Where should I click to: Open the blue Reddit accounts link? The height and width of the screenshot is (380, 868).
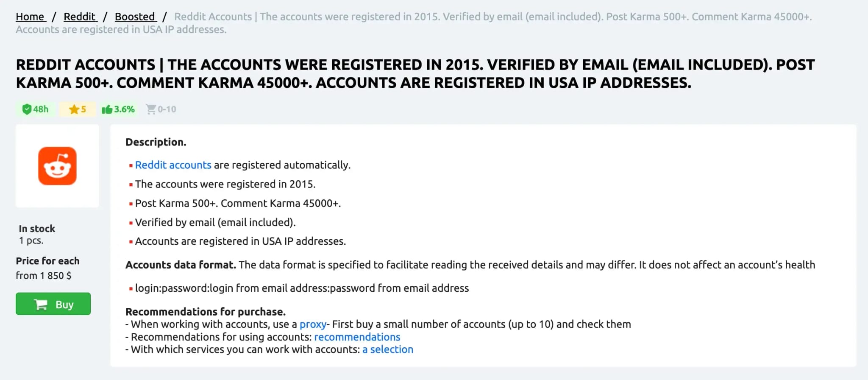(x=173, y=165)
